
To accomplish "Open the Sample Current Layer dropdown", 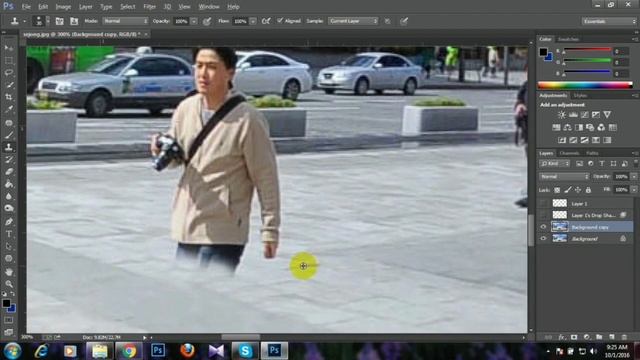I will point(353,21).
